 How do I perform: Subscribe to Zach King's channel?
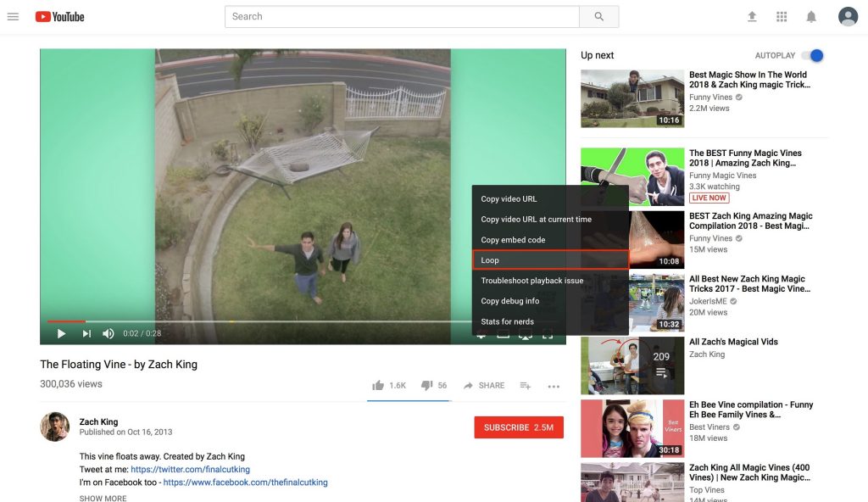pyautogui.click(x=519, y=427)
